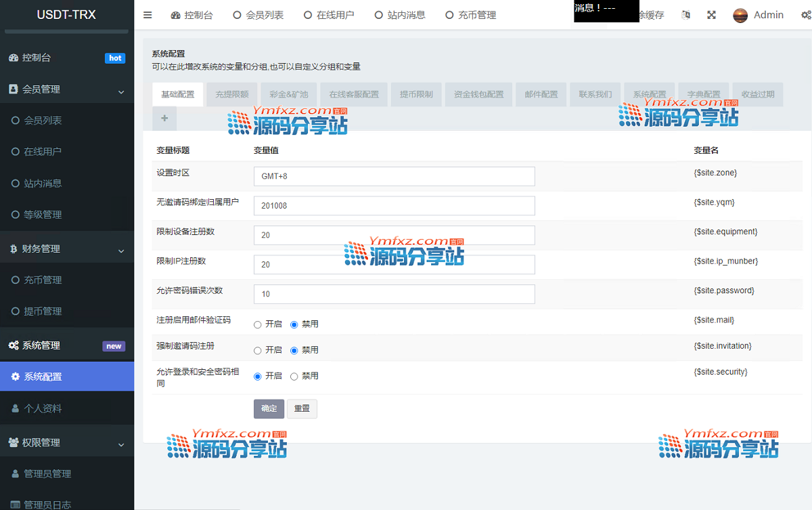
Task: Collapse the 会员管理 sidebar group
Action: (x=121, y=91)
